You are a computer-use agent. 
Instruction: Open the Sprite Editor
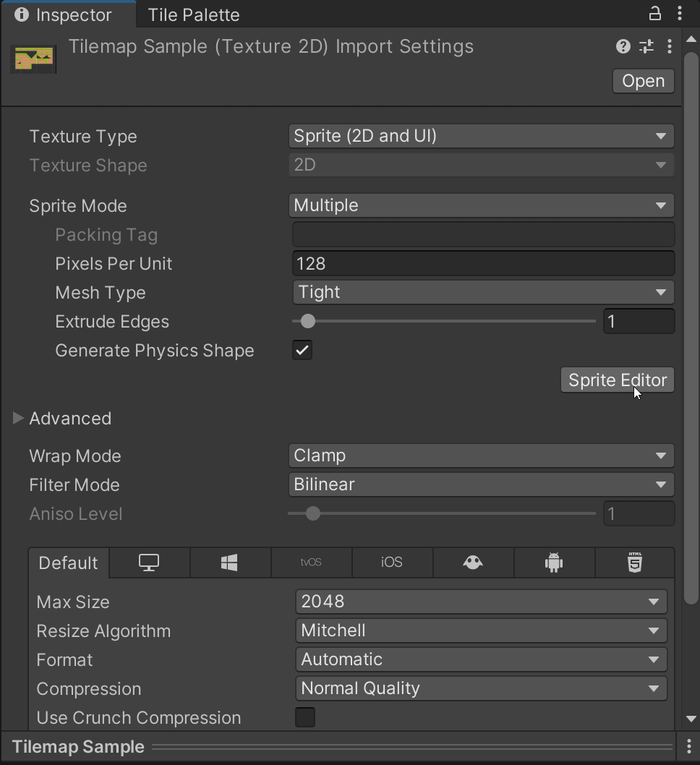pos(617,380)
